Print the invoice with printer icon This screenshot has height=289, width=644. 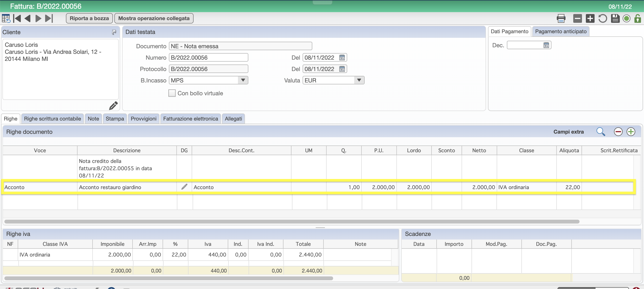coord(561,18)
